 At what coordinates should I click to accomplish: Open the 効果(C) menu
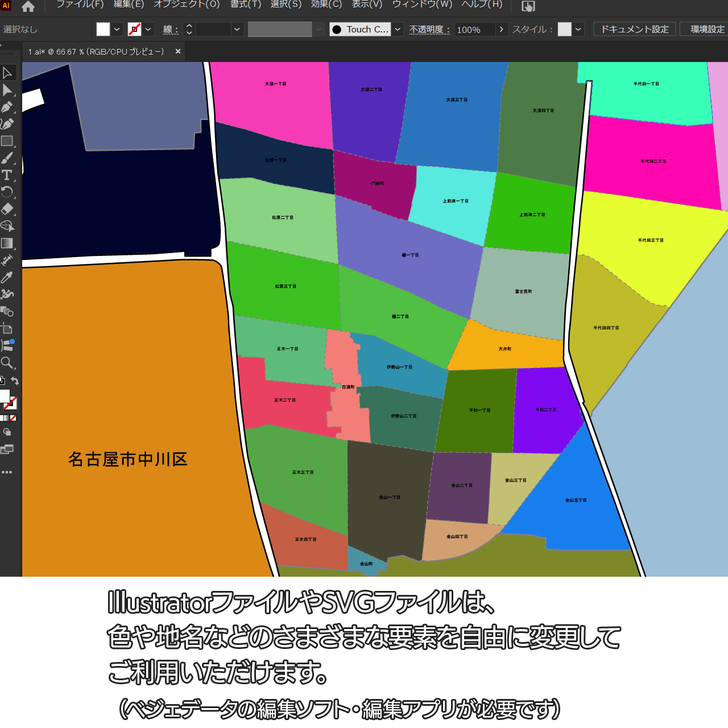coord(326,5)
